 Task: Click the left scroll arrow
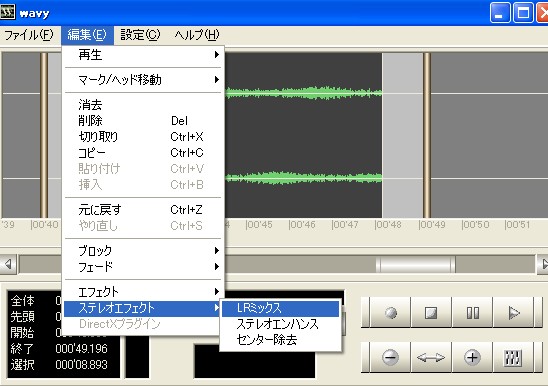click(8, 264)
